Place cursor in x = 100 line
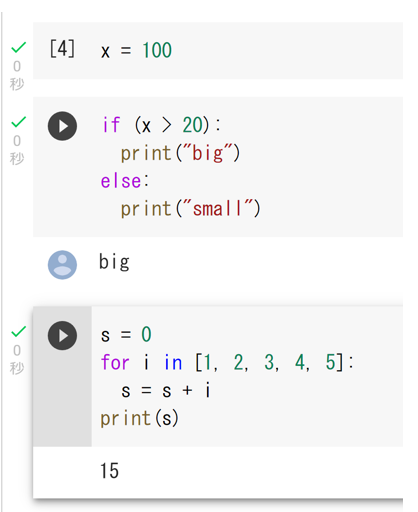This screenshot has width=418, height=512. pyautogui.click(x=136, y=51)
